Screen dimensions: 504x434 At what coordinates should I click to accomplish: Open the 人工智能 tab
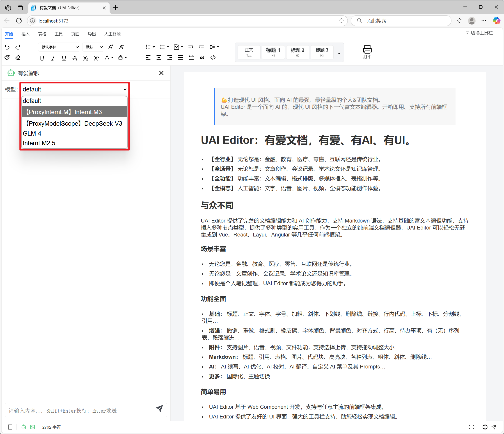click(x=112, y=34)
